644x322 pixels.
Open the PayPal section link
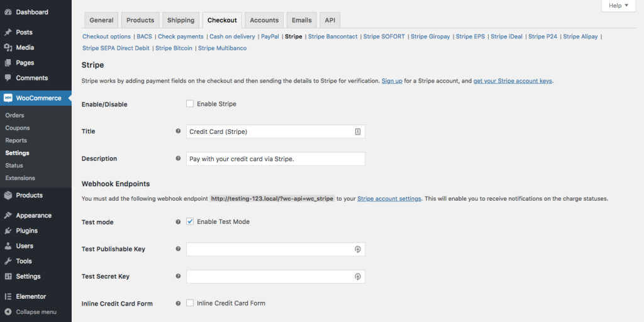270,36
